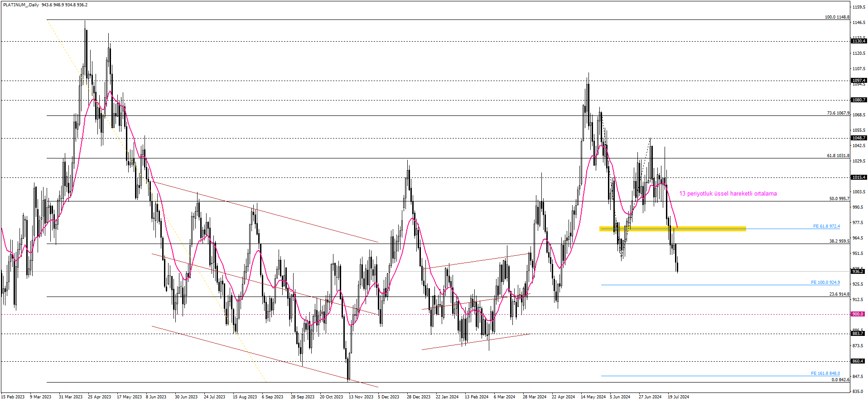This screenshot has width=868, height=402.
Task: Click the 17 May 2023 date label
Action: click(x=129, y=397)
